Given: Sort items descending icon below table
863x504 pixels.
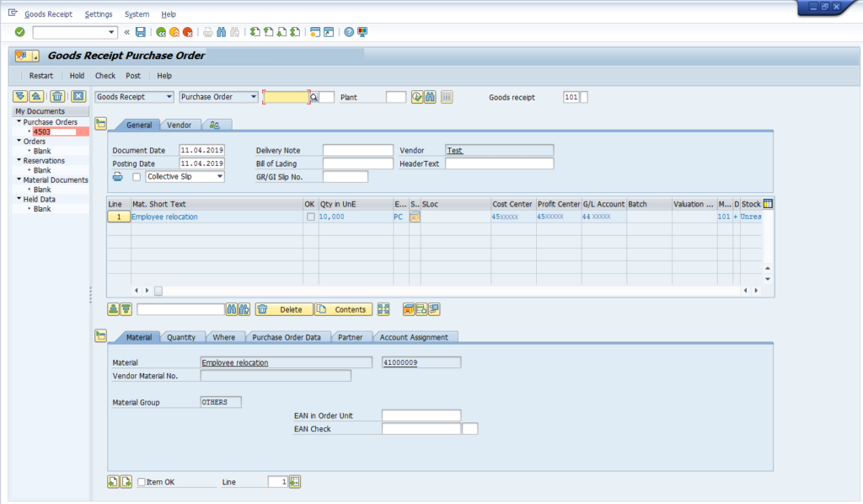Looking at the screenshot, I should pyautogui.click(x=126, y=309).
